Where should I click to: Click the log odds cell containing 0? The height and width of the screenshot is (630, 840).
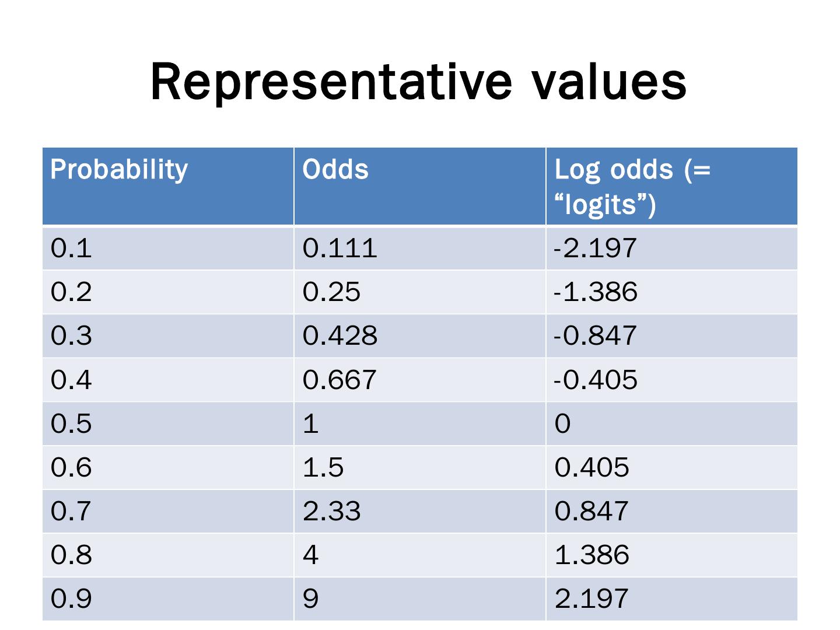tap(671, 423)
